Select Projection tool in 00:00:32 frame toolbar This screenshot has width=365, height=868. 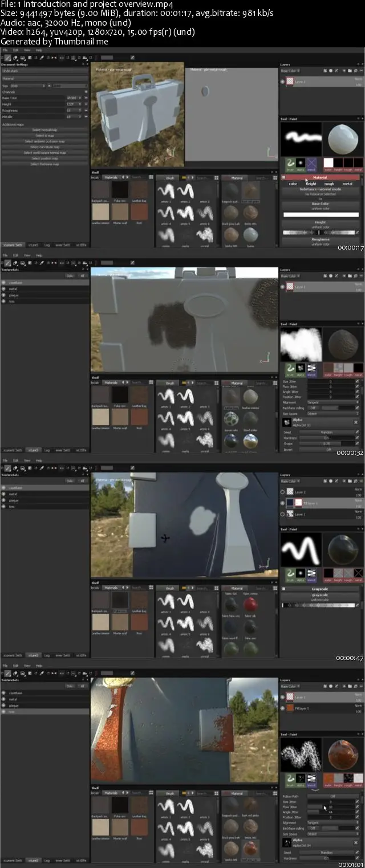point(22,263)
